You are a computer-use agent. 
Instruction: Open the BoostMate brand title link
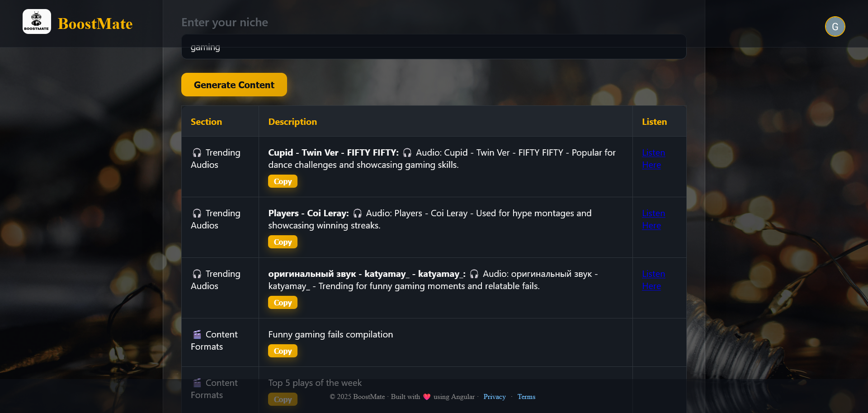95,24
